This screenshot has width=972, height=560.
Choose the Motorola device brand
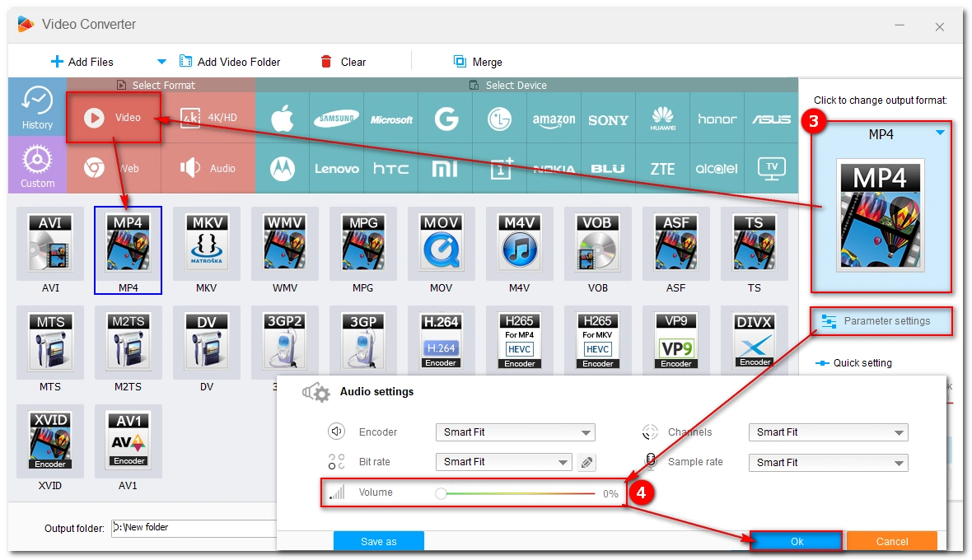[x=283, y=168]
